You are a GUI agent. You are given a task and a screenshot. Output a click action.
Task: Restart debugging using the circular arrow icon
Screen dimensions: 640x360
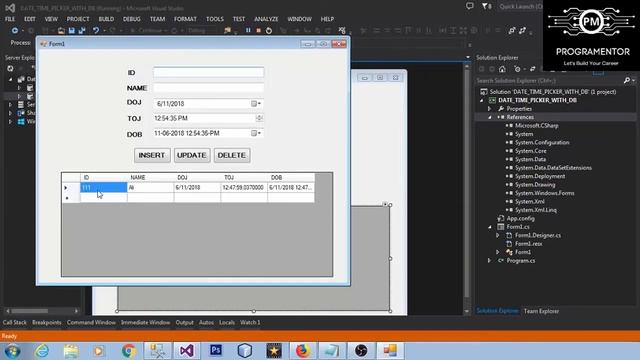pos(269,30)
